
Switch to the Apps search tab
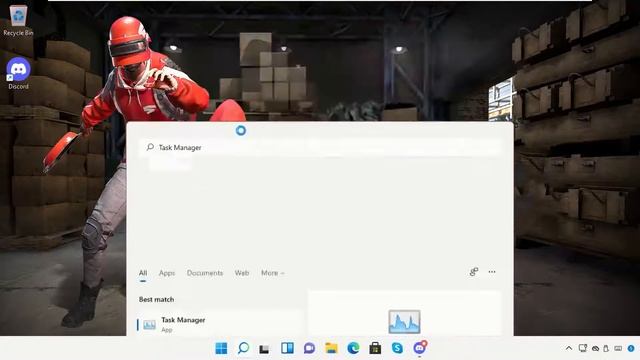pyautogui.click(x=167, y=273)
